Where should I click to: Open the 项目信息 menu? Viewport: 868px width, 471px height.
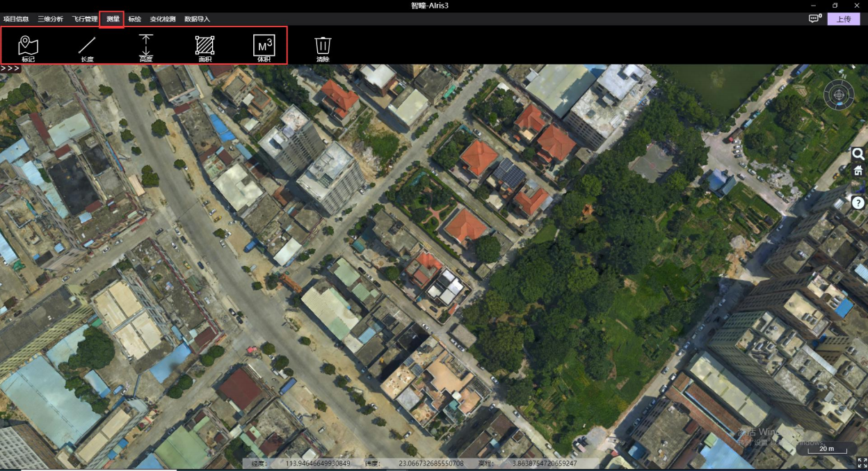16,19
